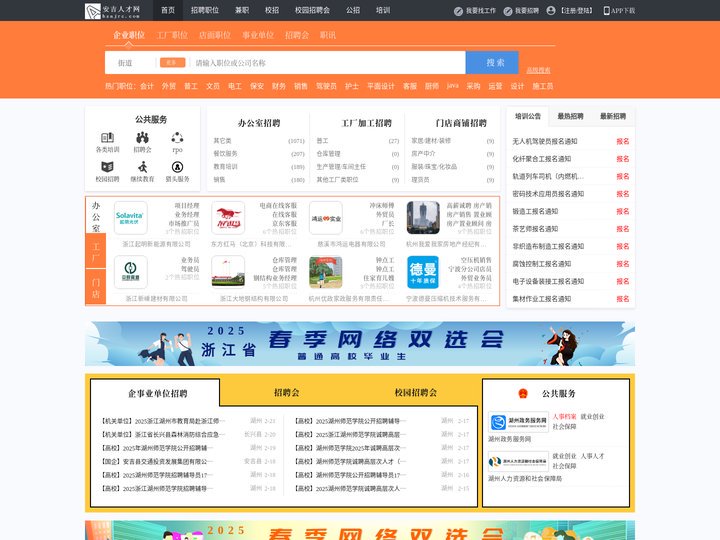This screenshot has height=540, width=720.
Task: Click the hot job keyword 平面设计
Action: point(381,86)
